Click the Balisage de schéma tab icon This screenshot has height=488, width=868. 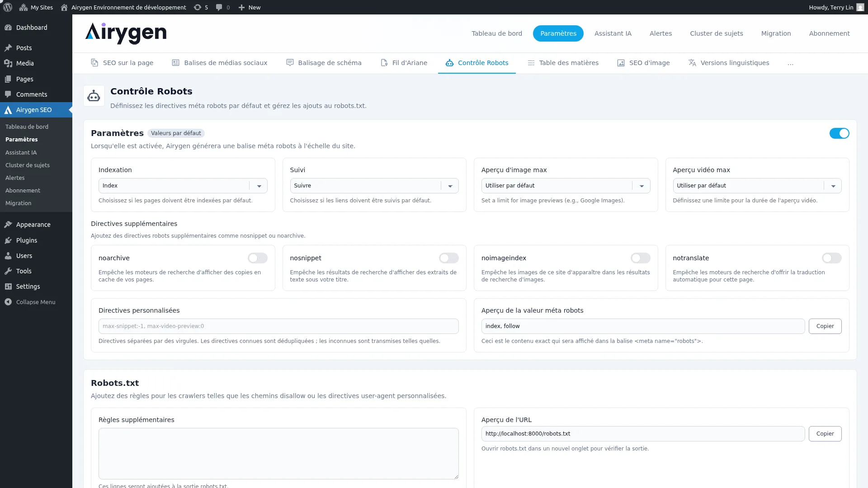point(290,63)
